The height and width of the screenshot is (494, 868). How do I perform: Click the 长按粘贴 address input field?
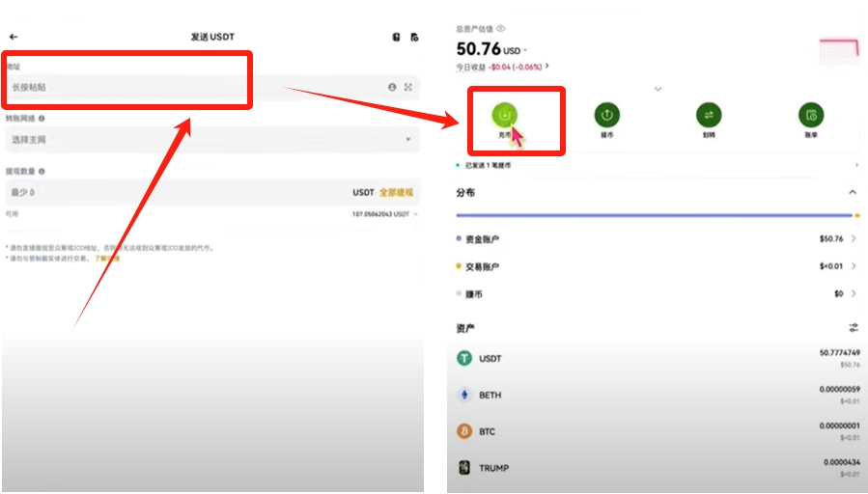(212, 87)
